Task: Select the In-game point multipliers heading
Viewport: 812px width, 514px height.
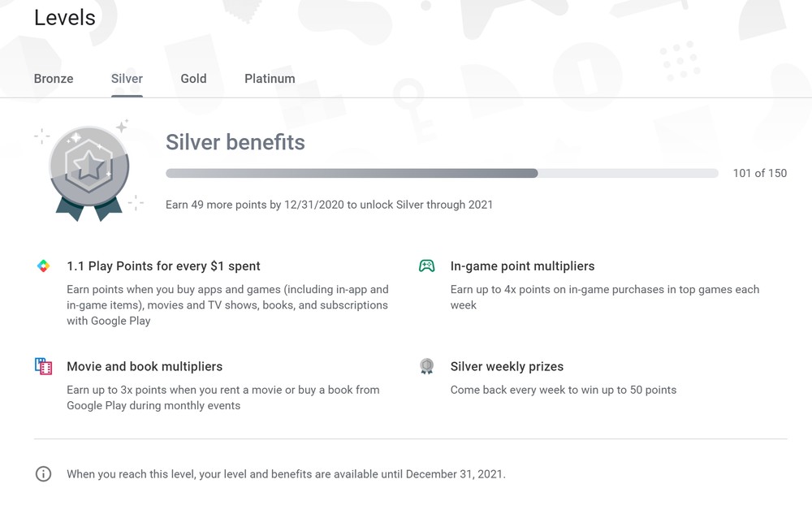Action: (x=522, y=266)
